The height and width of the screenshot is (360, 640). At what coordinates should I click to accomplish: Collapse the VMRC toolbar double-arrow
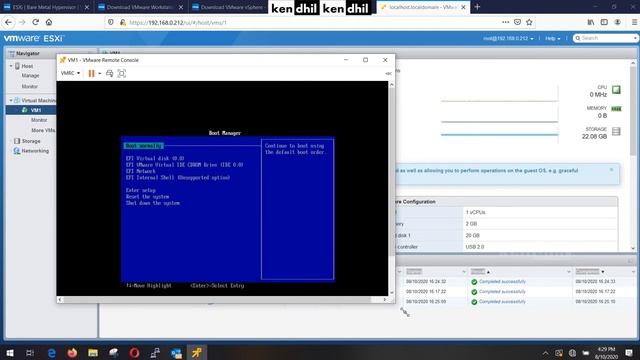(x=388, y=73)
